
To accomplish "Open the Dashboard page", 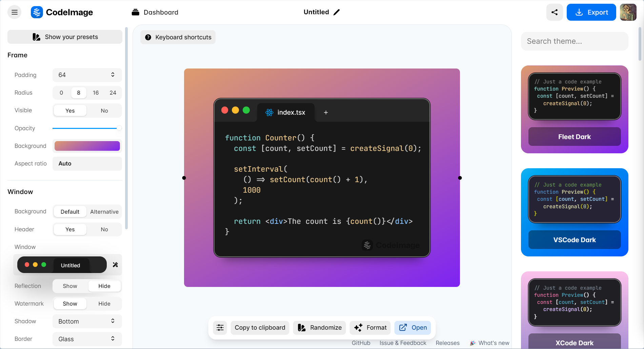I will [155, 12].
